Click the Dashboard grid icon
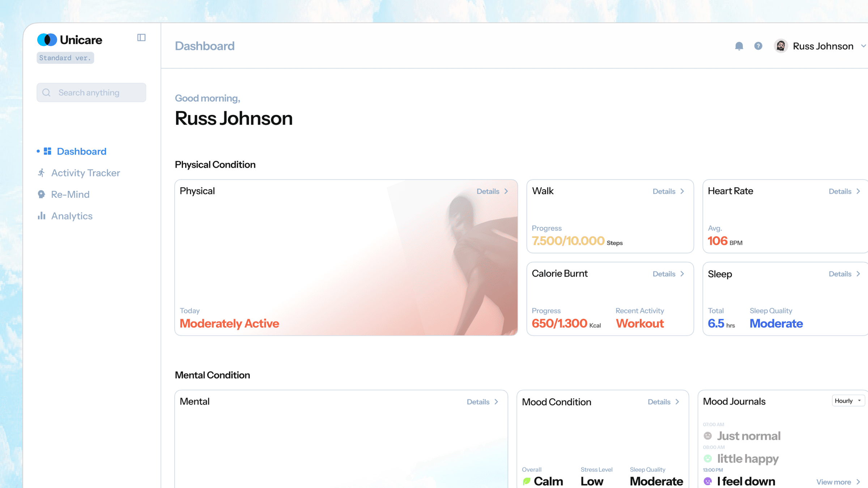Image resolution: width=868 pixels, height=488 pixels. point(47,151)
